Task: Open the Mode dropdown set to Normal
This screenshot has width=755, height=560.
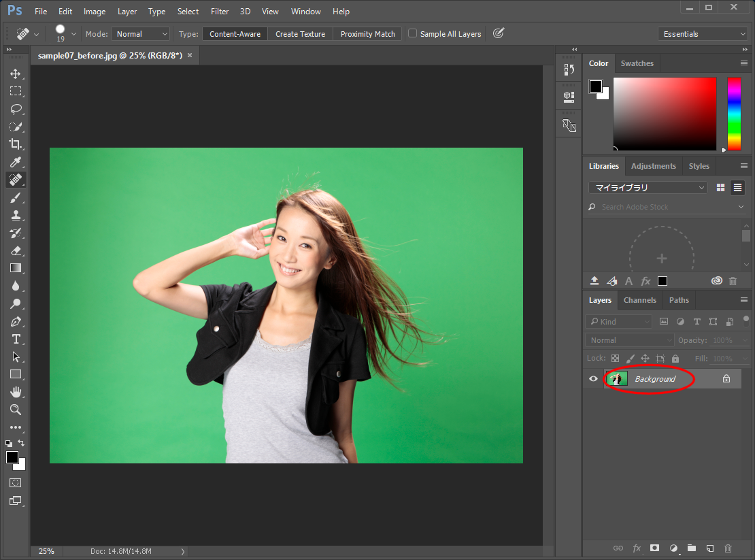Action: [x=141, y=34]
